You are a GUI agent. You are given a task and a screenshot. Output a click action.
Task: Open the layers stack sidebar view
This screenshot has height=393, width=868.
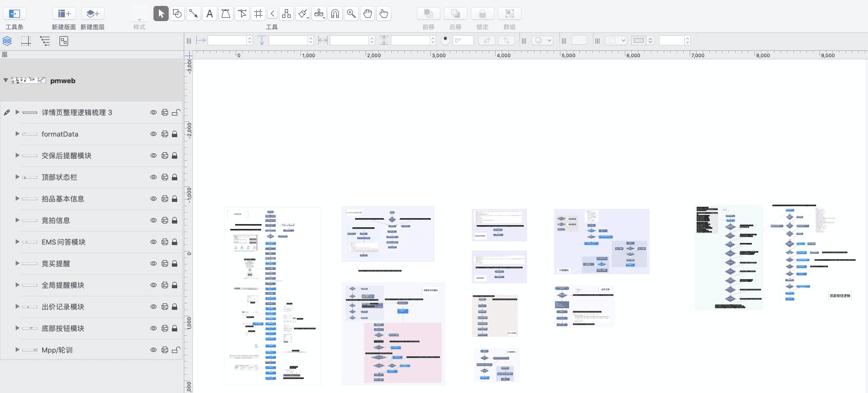tap(7, 41)
